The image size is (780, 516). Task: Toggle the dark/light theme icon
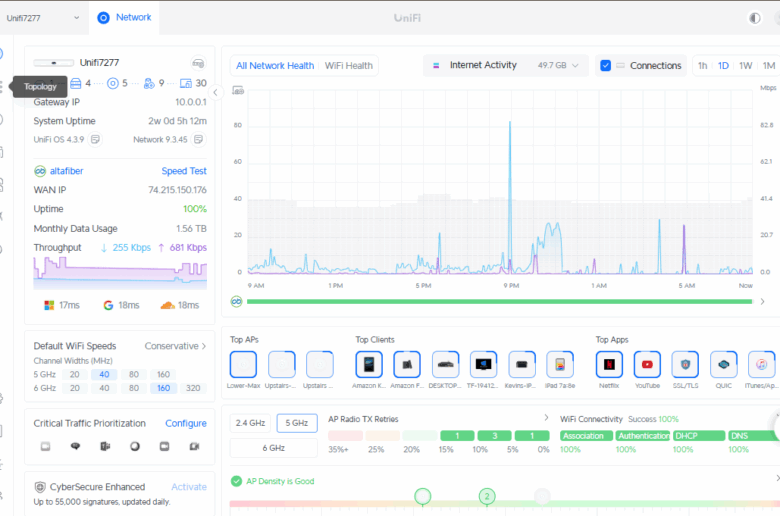[754, 17]
